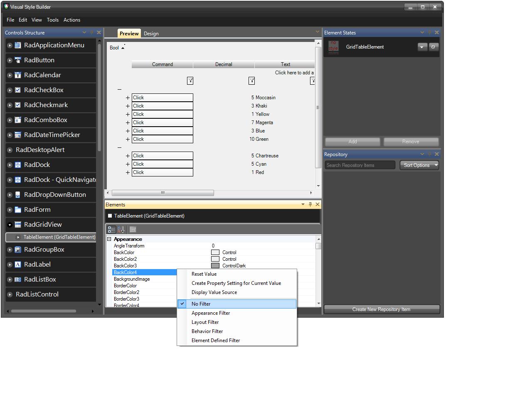Select Element Defined Filter option
This screenshot has height=414, width=532.
pyautogui.click(x=237, y=341)
